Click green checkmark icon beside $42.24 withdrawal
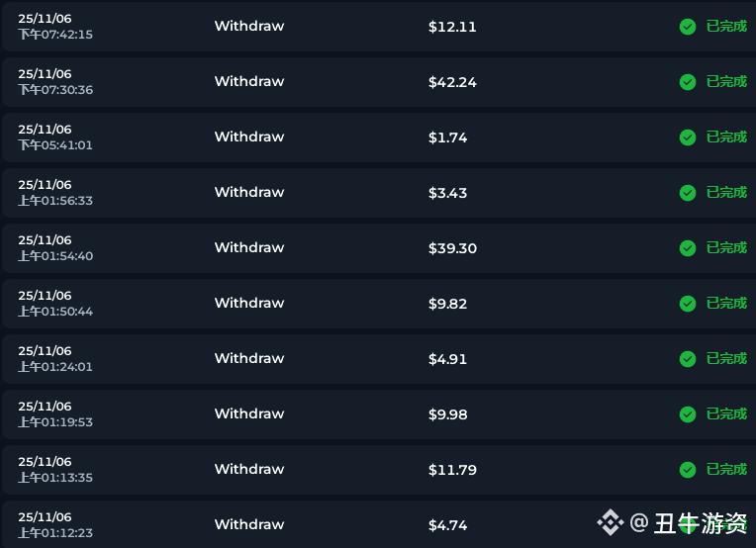 tap(688, 82)
